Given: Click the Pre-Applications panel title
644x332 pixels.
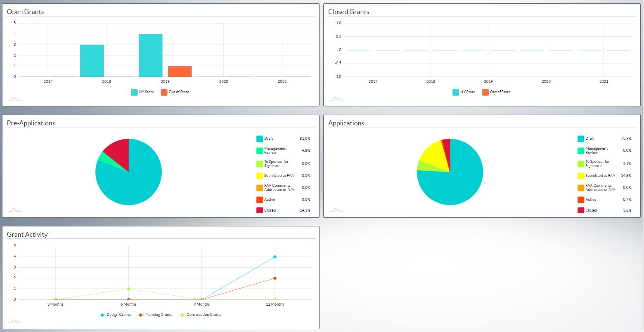Looking at the screenshot, I should (x=31, y=123).
